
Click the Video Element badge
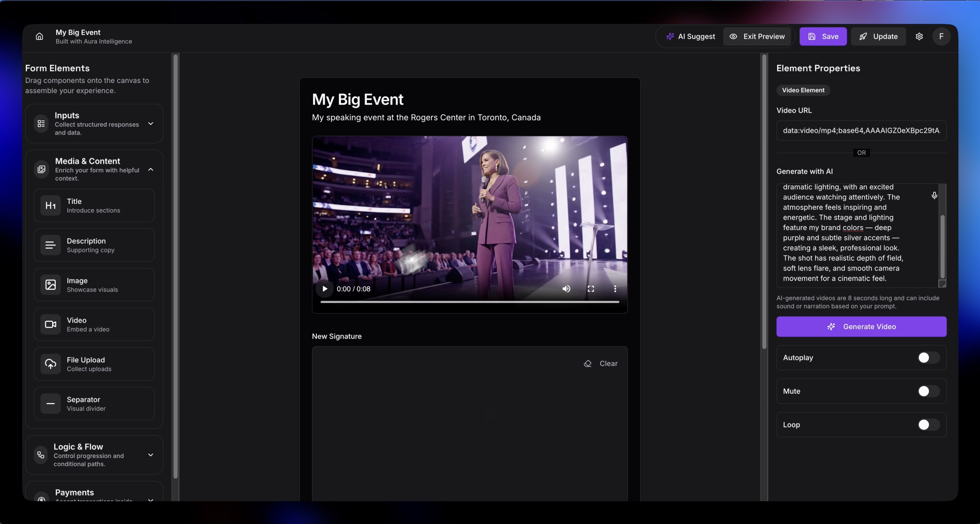(803, 90)
